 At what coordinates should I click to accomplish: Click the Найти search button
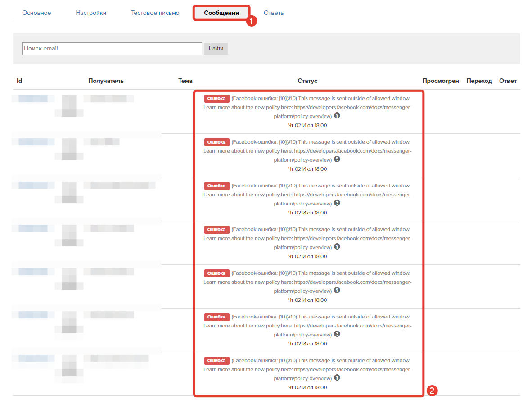(216, 49)
